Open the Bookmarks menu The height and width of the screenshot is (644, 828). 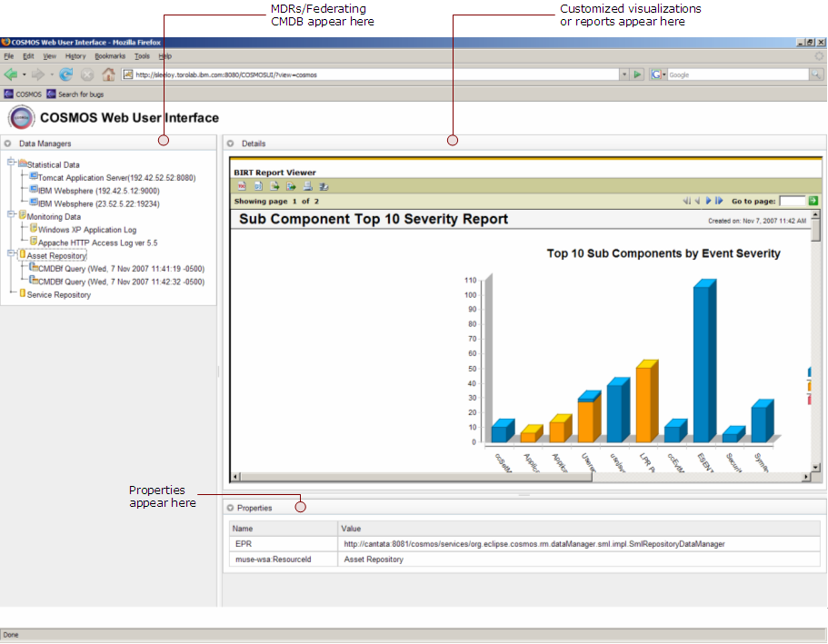point(110,56)
